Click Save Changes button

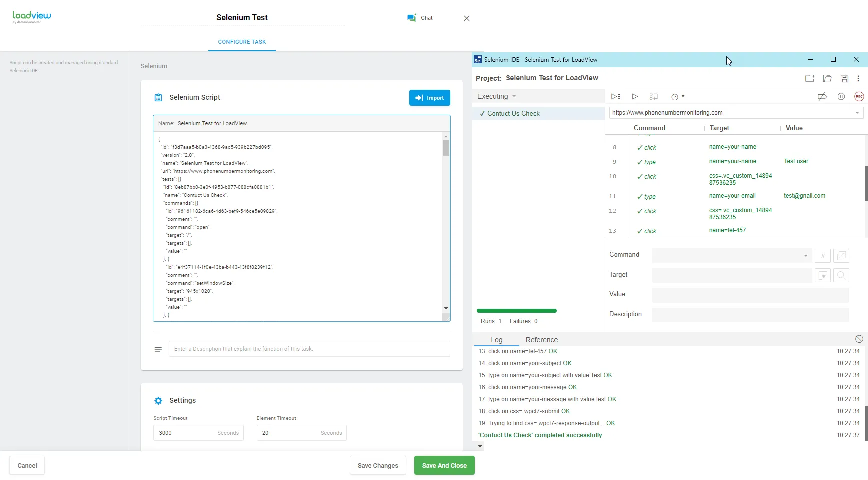click(378, 466)
